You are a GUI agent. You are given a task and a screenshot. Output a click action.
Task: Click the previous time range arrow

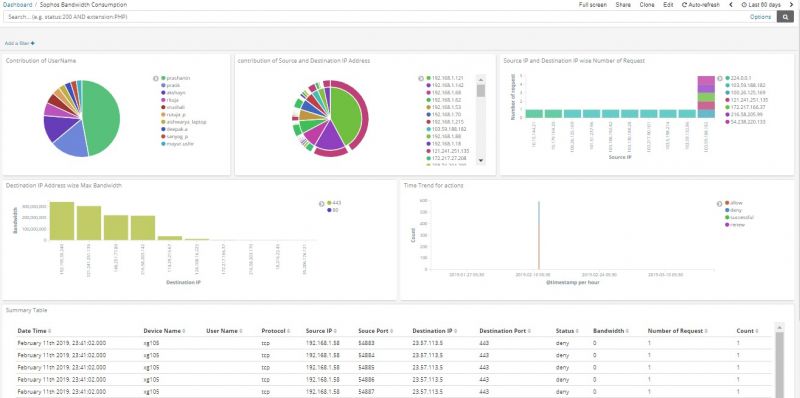tap(731, 5)
